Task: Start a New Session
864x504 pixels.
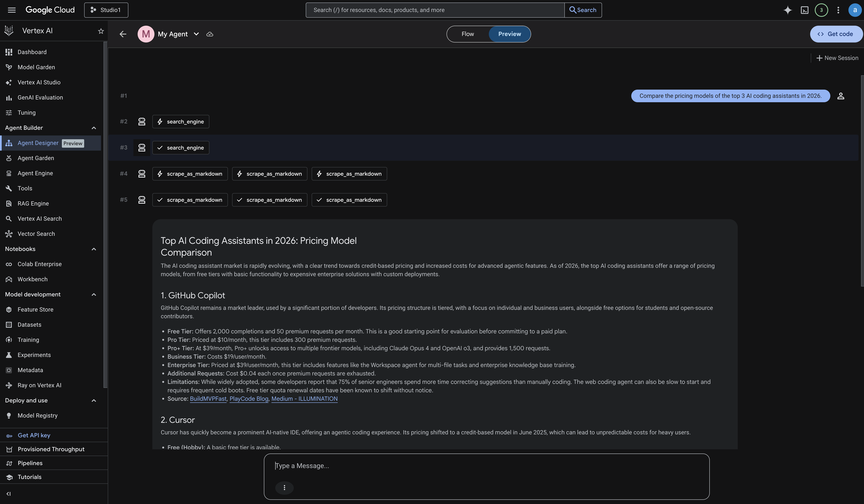Action: pos(837,58)
